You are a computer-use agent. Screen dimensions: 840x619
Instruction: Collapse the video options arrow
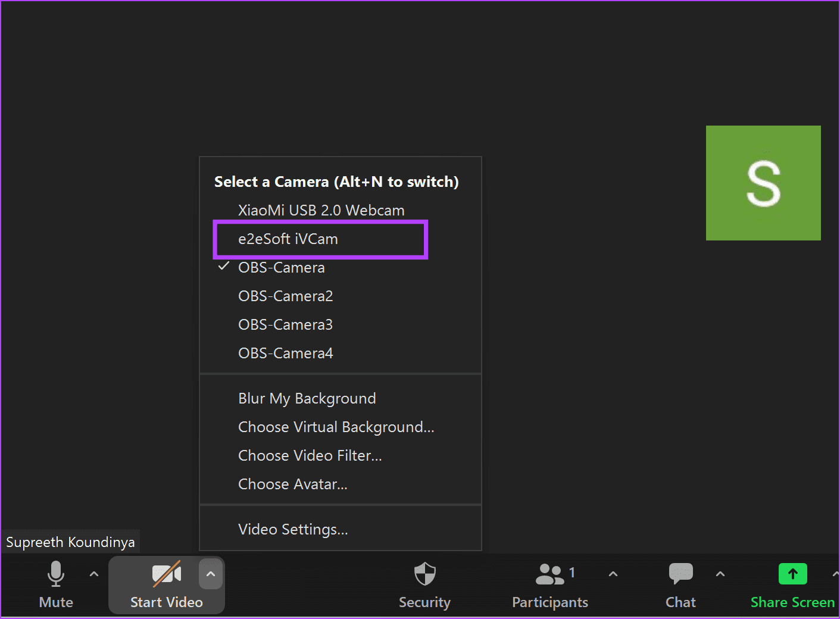(211, 574)
